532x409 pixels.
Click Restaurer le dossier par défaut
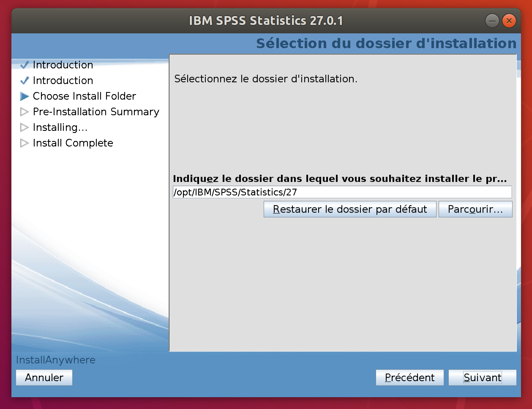349,209
